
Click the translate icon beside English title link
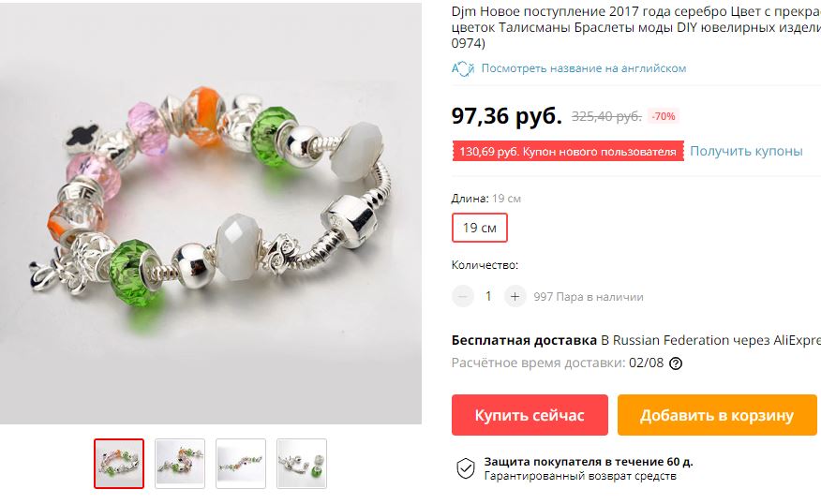click(x=463, y=68)
